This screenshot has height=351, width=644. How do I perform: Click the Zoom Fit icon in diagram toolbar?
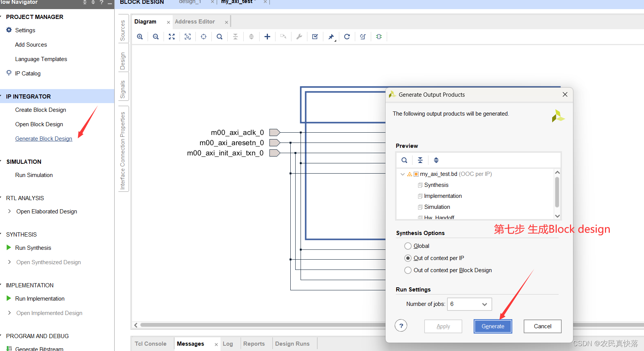172,37
